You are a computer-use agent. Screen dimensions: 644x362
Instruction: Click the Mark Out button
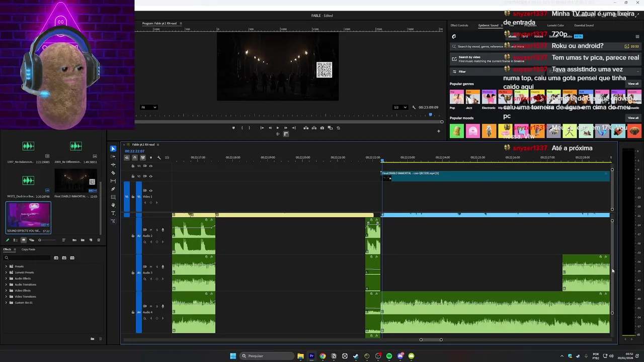(x=250, y=128)
